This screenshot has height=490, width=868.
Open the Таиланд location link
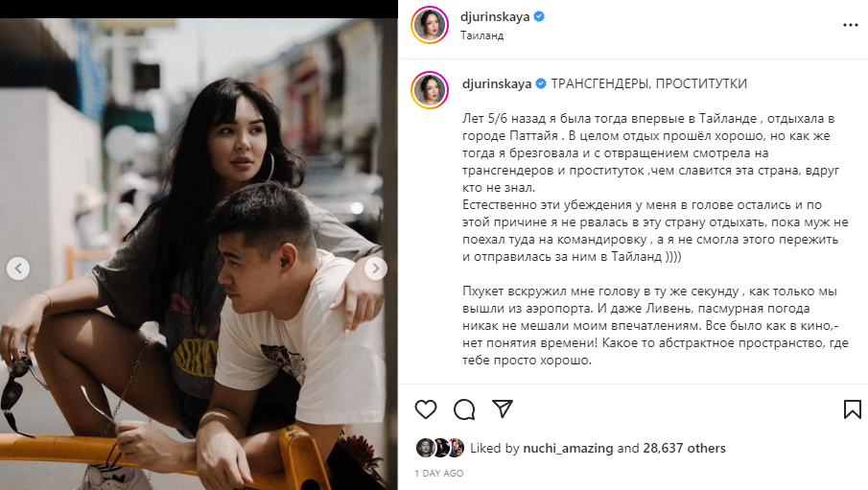tap(482, 35)
